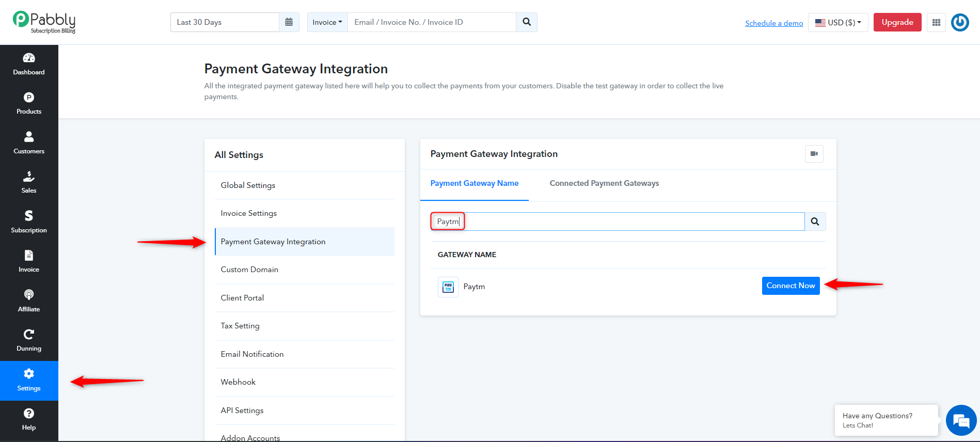The image size is (980, 442).
Task: Switch to the Connected Payment Gateways tab
Action: pyautogui.click(x=604, y=183)
